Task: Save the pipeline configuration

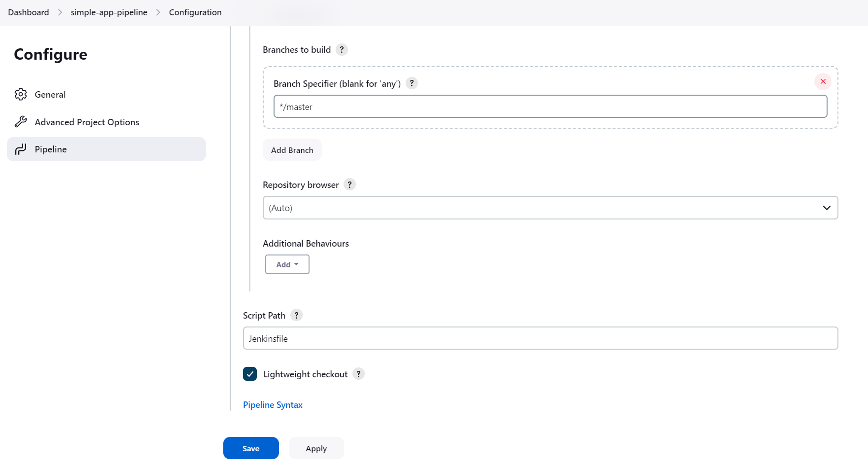Action: click(250, 448)
